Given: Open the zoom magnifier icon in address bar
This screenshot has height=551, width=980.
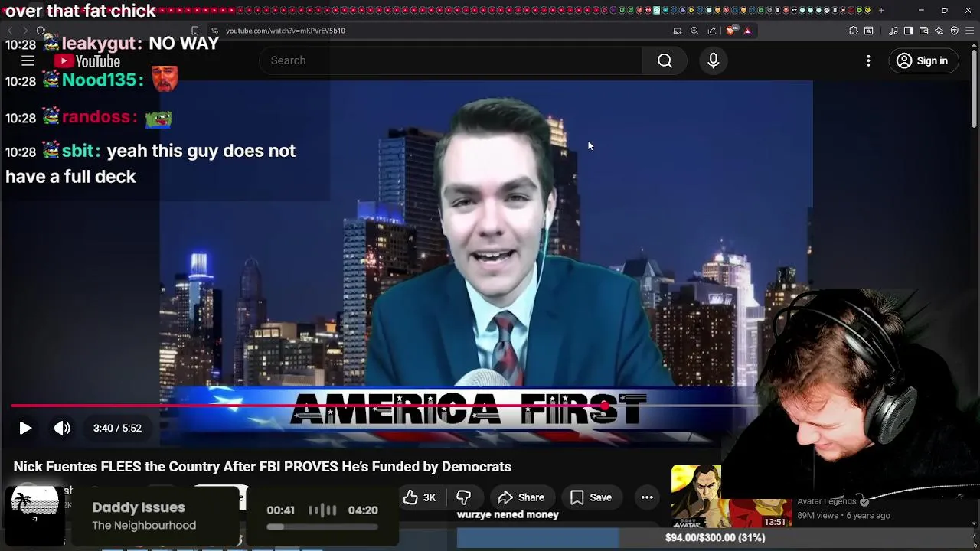Looking at the screenshot, I should (x=694, y=31).
